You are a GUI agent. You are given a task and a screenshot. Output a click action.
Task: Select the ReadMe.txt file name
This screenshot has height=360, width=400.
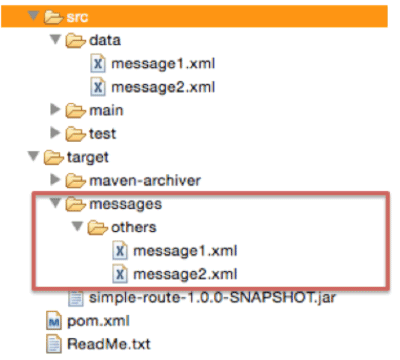(109, 344)
